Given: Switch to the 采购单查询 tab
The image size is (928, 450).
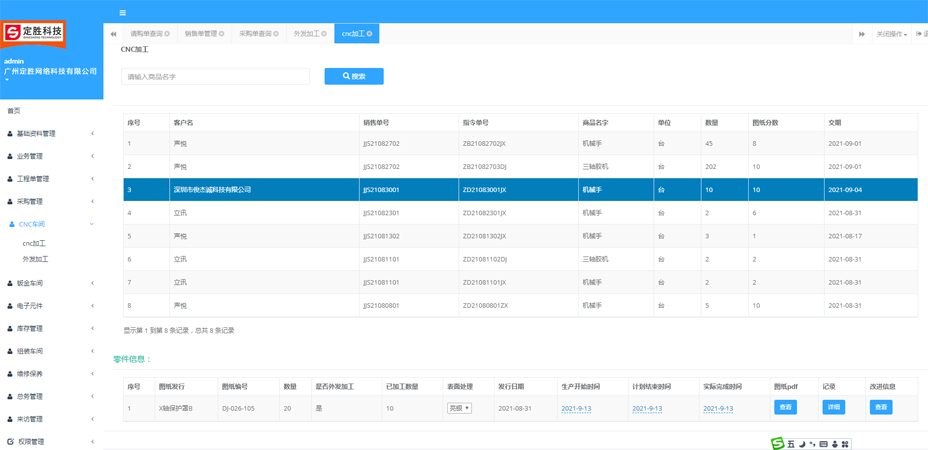Looking at the screenshot, I should pos(255,34).
